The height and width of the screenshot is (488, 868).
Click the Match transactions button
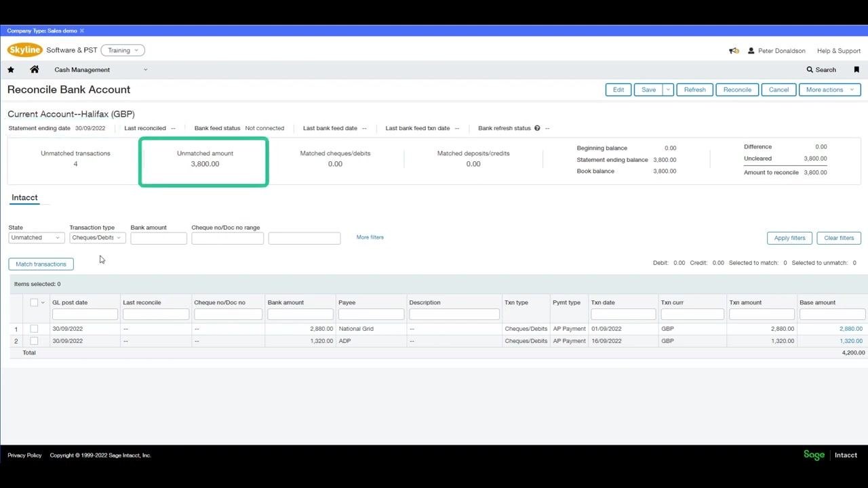pyautogui.click(x=41, y=264)
